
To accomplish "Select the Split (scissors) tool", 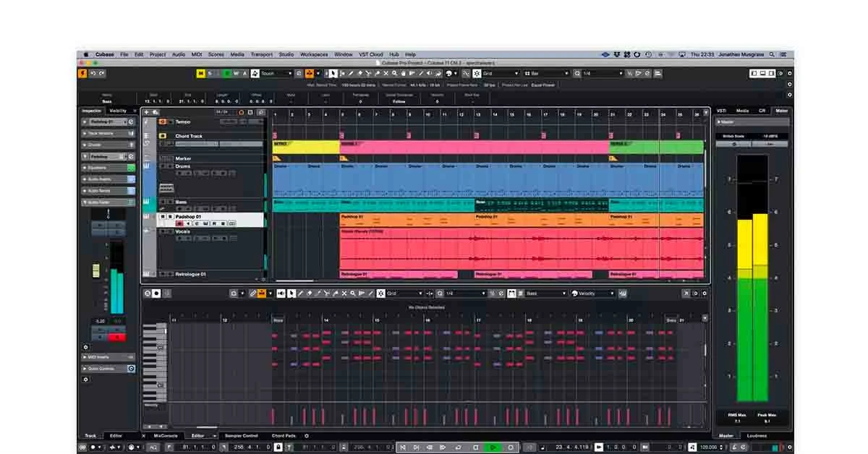I will pyautogui.click(x=368, y=73).
